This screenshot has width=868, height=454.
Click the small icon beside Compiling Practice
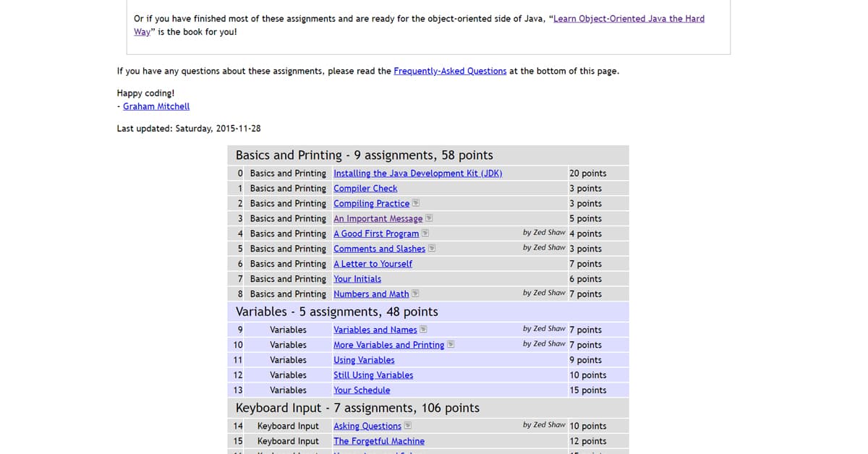point(416,203)
